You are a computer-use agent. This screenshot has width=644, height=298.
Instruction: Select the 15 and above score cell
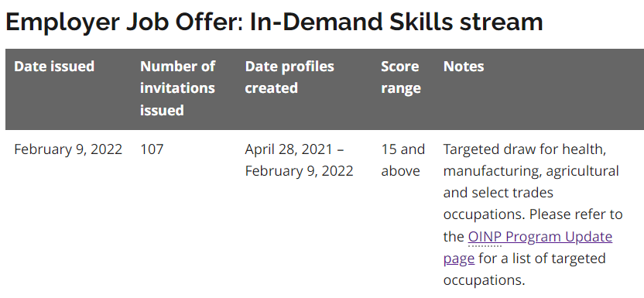403,160
